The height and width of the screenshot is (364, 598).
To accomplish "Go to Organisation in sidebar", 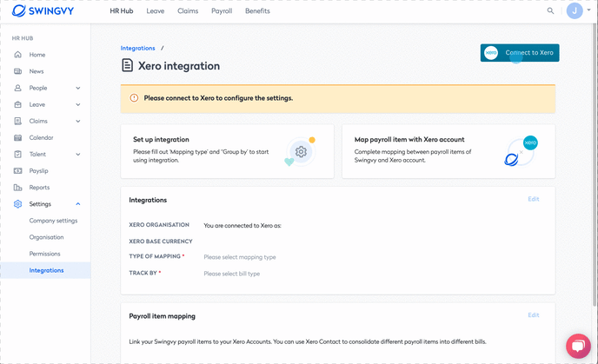I will (46, 237).
